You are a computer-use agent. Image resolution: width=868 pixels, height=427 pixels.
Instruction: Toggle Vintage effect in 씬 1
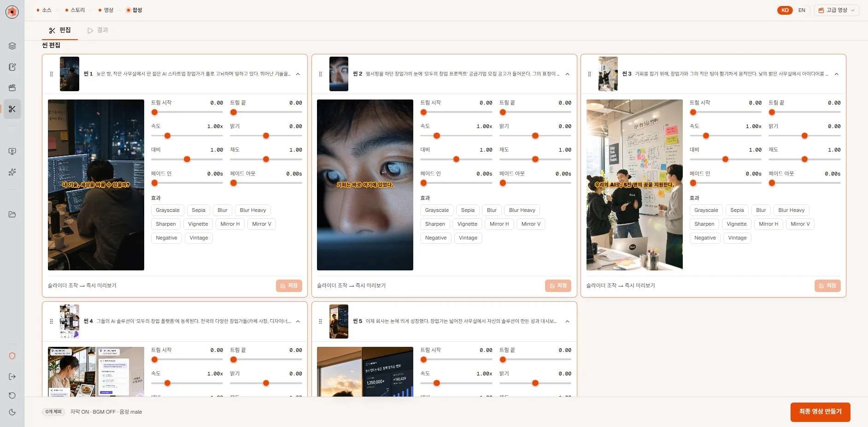coord(199,238)
